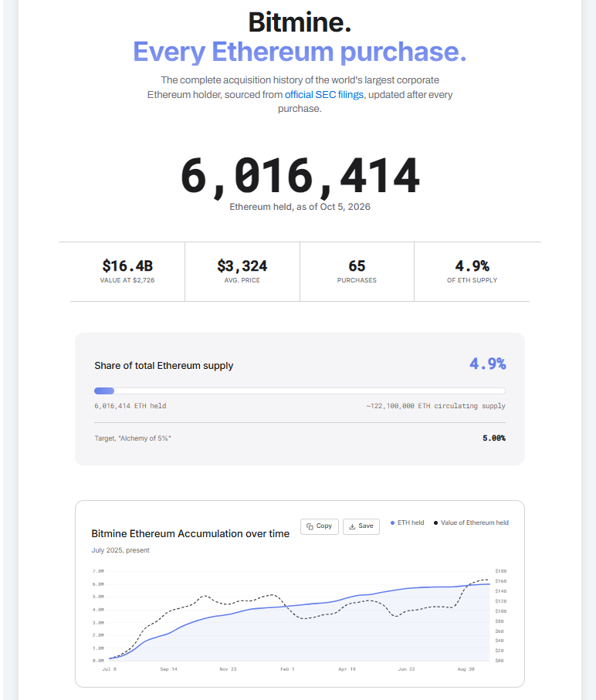
Task: Select the 4.9% of ETH supply stat
Action: (472, 272)
